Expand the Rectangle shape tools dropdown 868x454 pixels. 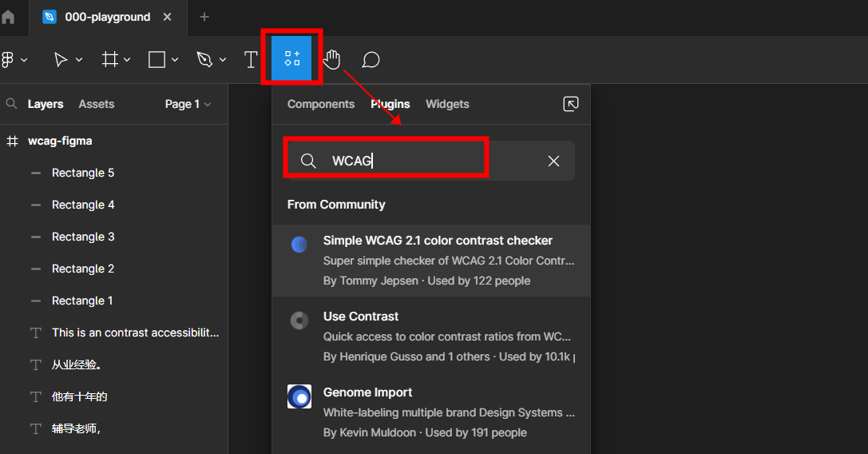pos(175,60)
